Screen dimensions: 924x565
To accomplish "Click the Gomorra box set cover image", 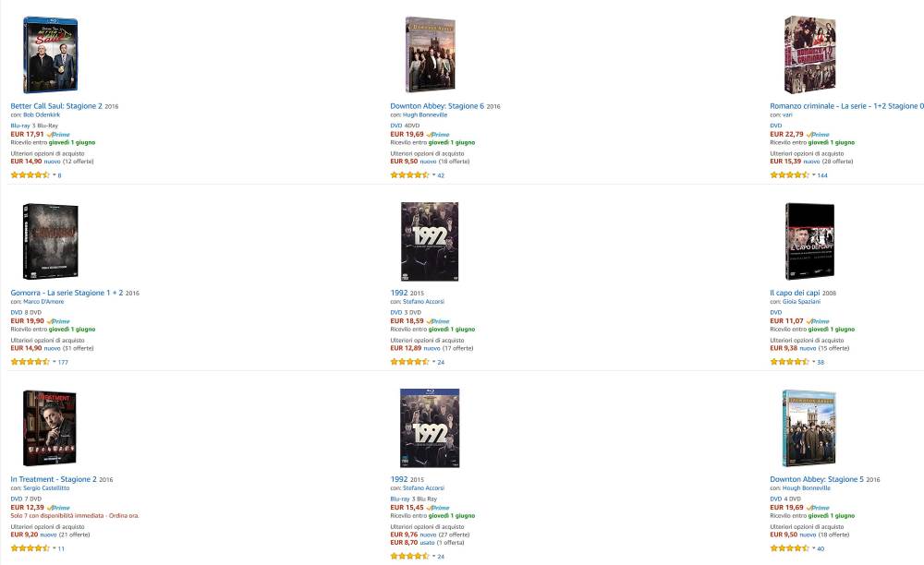I will (50, 241).
